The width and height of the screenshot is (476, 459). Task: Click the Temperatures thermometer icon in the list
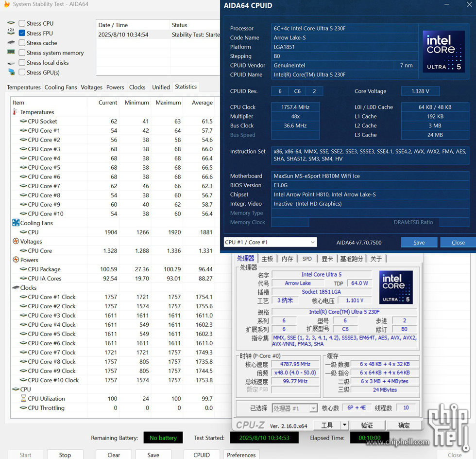15,112
